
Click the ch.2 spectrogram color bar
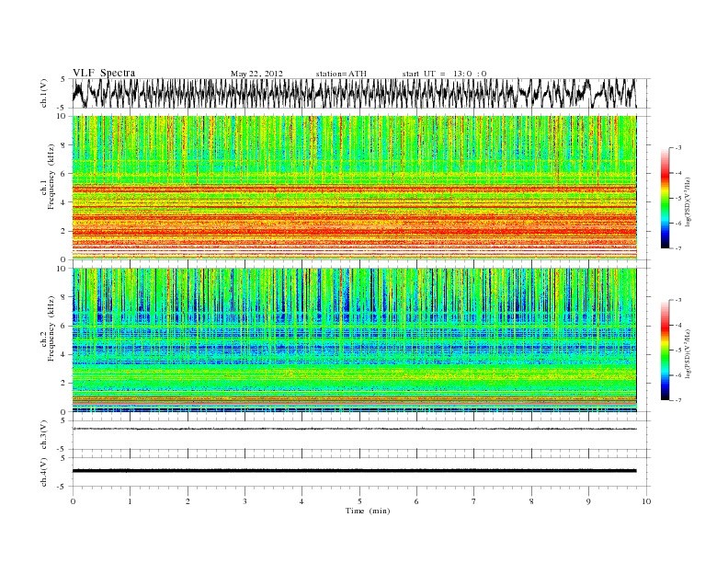665,350
